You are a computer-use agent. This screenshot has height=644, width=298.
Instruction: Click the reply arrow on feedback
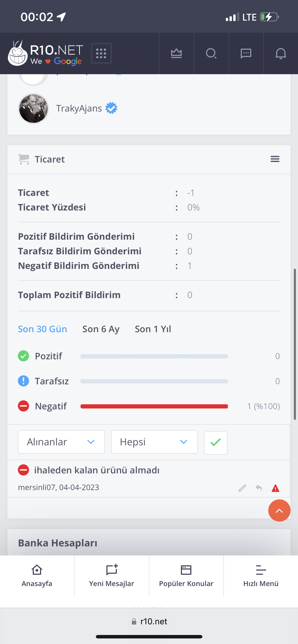coord(259,488)
